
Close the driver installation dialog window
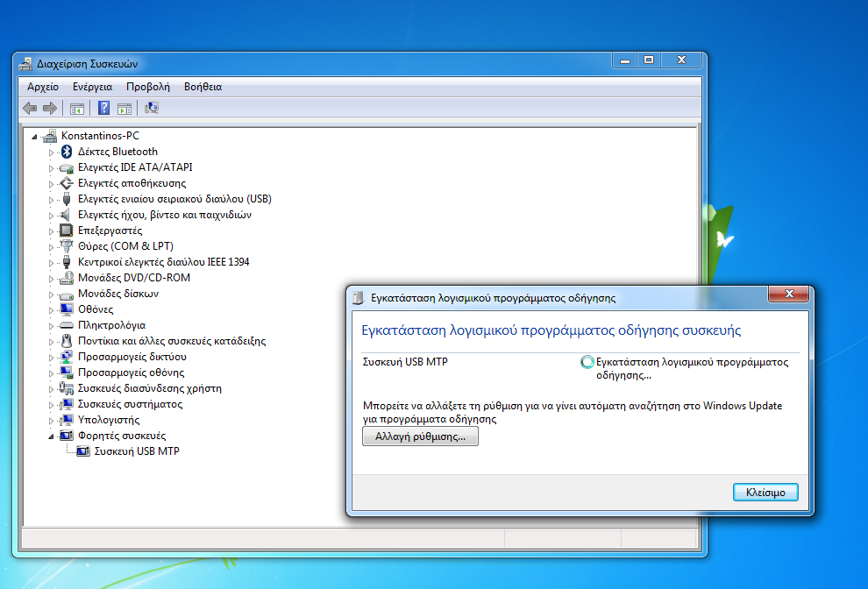pos(789,295)
